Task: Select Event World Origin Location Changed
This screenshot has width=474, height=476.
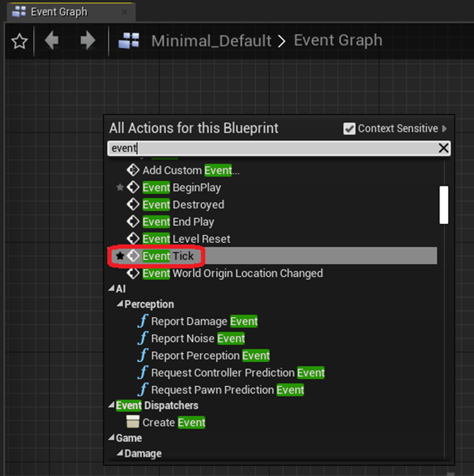Action: coord(232,273)
